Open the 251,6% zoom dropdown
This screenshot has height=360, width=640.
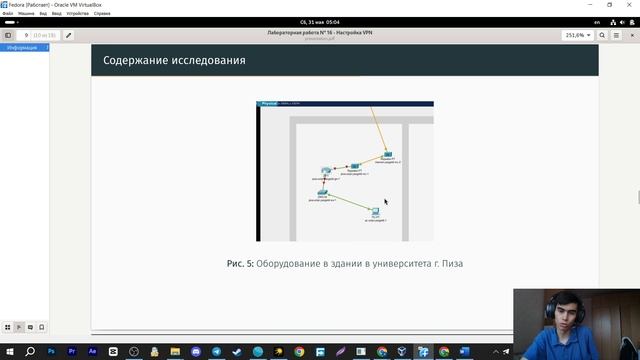pos(578,36)
